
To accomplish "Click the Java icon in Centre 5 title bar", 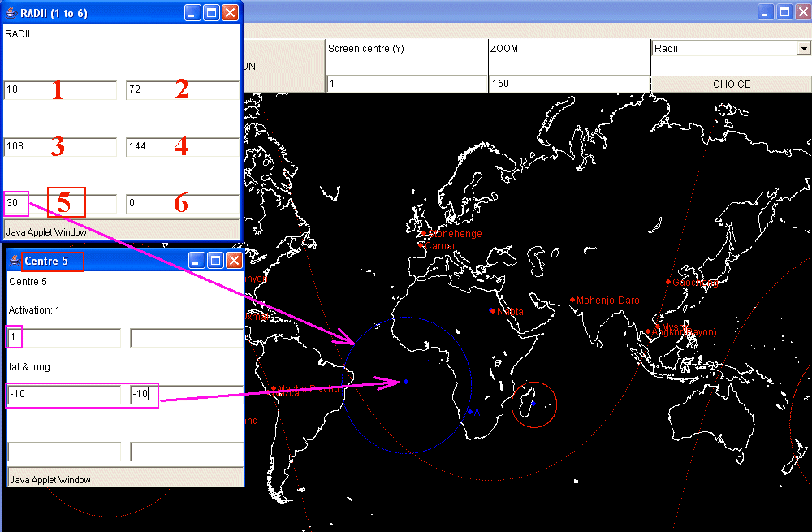I will click(15, 261).
